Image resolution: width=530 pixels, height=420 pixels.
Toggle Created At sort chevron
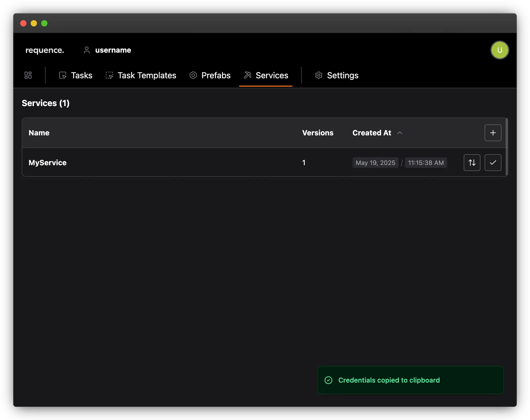click(x=400, y=133)
